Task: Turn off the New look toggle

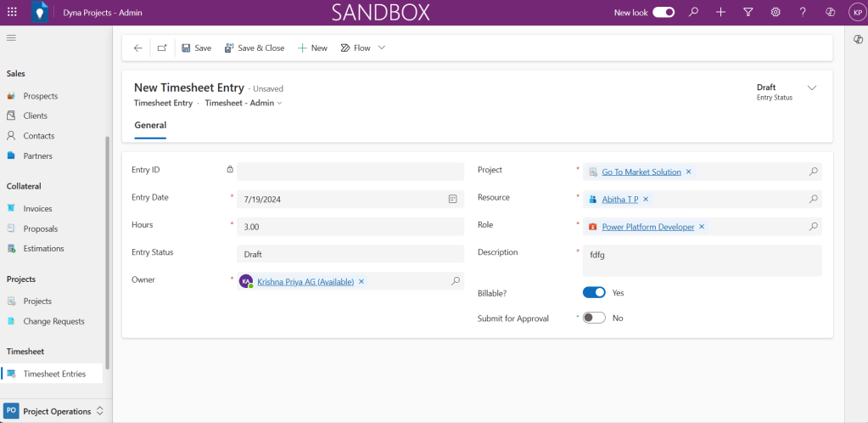Action: point(664,13)
